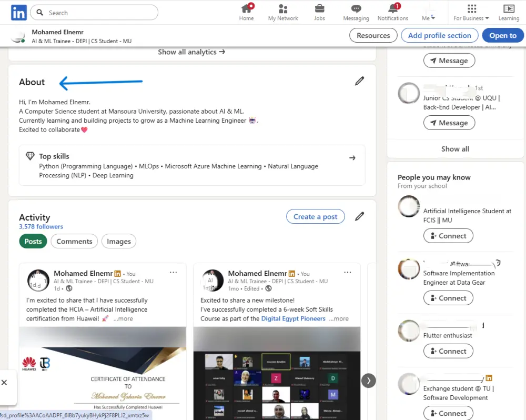Open the options menu on the Soft Skills post

348,272
